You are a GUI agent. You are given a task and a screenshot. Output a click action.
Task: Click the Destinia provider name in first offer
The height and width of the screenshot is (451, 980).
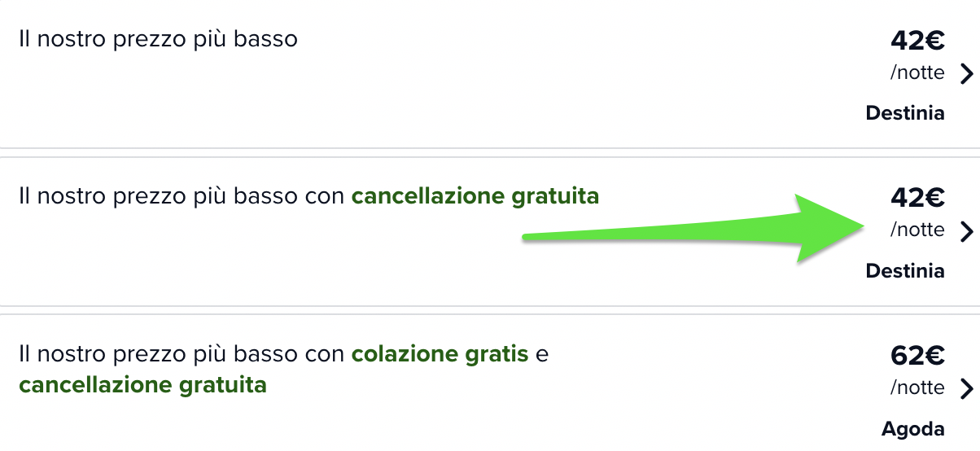(905, 113)
